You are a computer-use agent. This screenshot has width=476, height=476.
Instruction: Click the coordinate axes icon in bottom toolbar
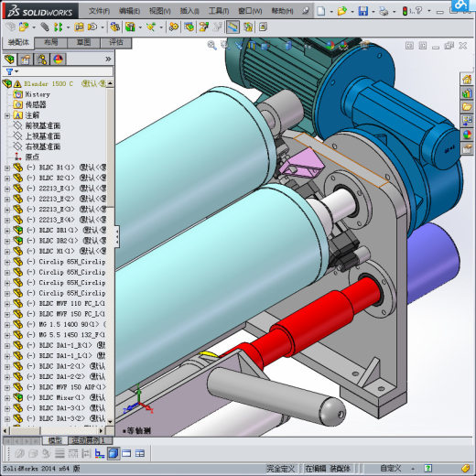[x=100, y=453]
